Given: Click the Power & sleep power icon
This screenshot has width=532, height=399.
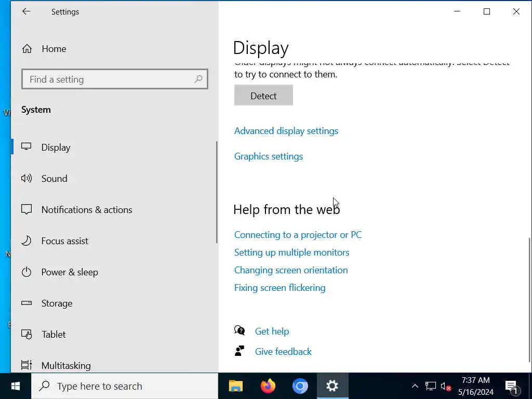Looking at the screenshot, I should point(26,272).
